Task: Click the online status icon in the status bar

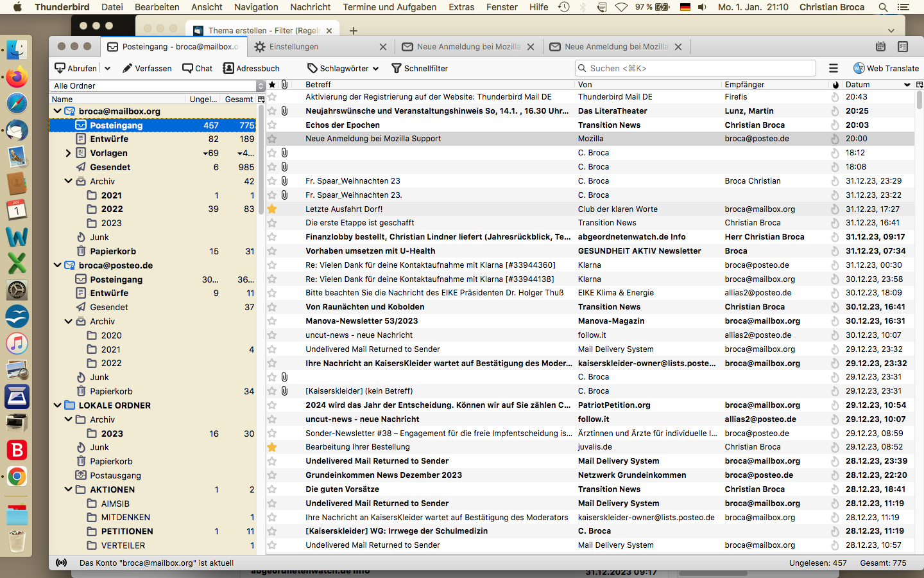Action: pyautogui.click(x=62, y=563)
